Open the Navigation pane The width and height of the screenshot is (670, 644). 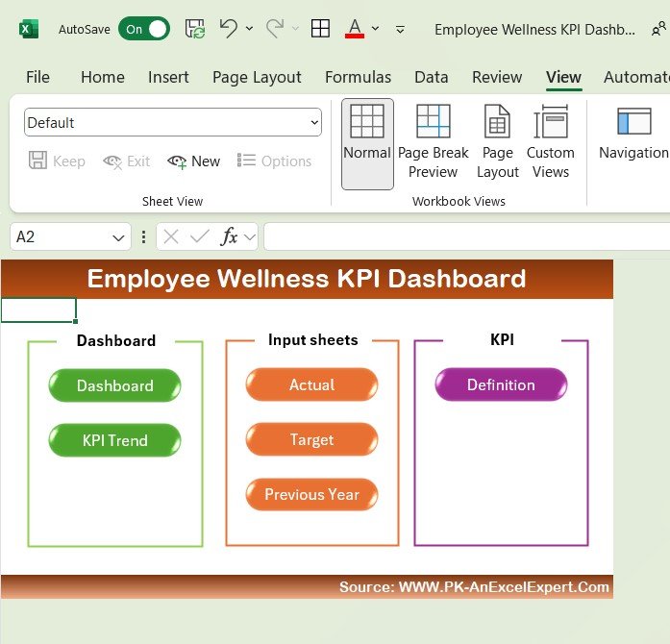[634, 134]
